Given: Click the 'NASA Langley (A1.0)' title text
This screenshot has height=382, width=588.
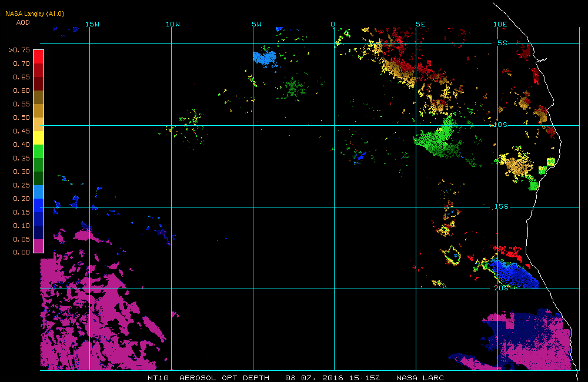Looking at the screenshot, I should point(35,14).
